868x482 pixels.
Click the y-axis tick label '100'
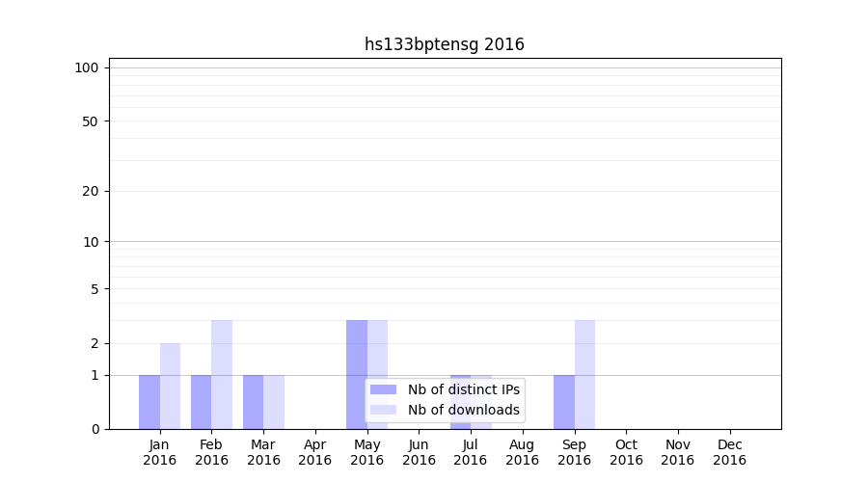coord(87,67)
